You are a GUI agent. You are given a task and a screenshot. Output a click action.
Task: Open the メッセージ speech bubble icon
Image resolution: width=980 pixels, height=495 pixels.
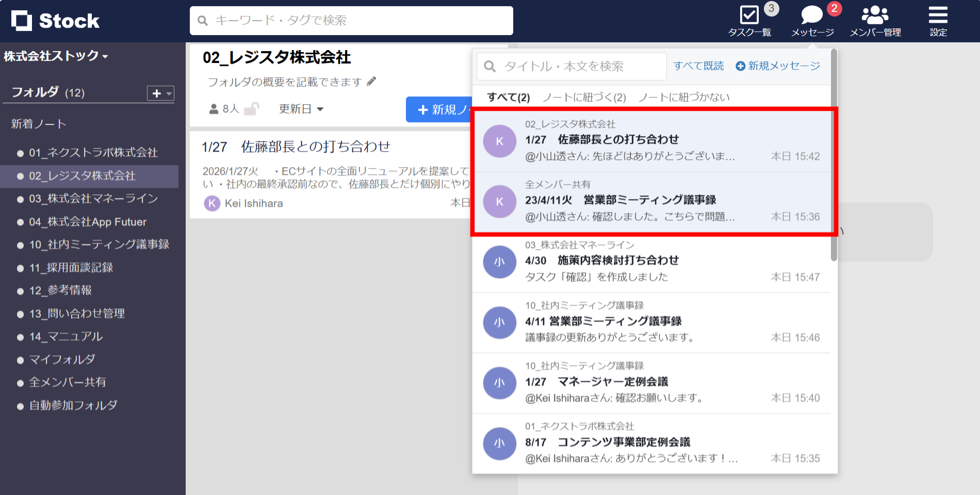pyautogui.click(x=812, y=14)
